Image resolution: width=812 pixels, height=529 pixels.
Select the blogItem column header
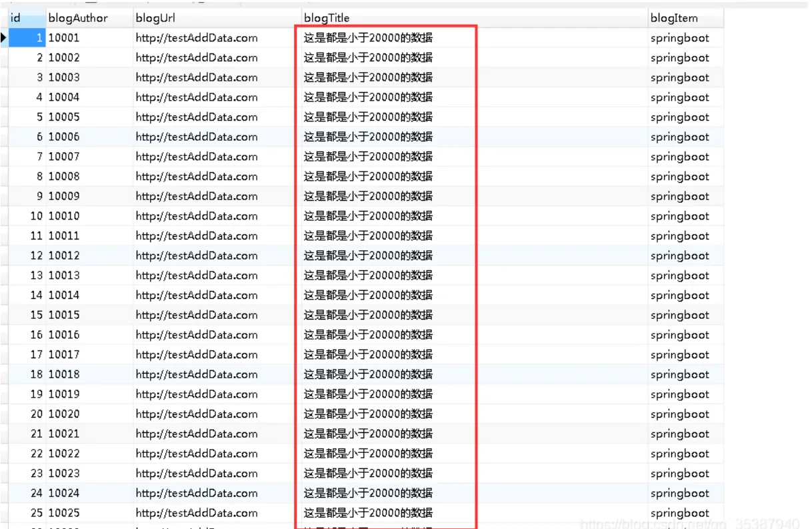click(x=685, y=18)
